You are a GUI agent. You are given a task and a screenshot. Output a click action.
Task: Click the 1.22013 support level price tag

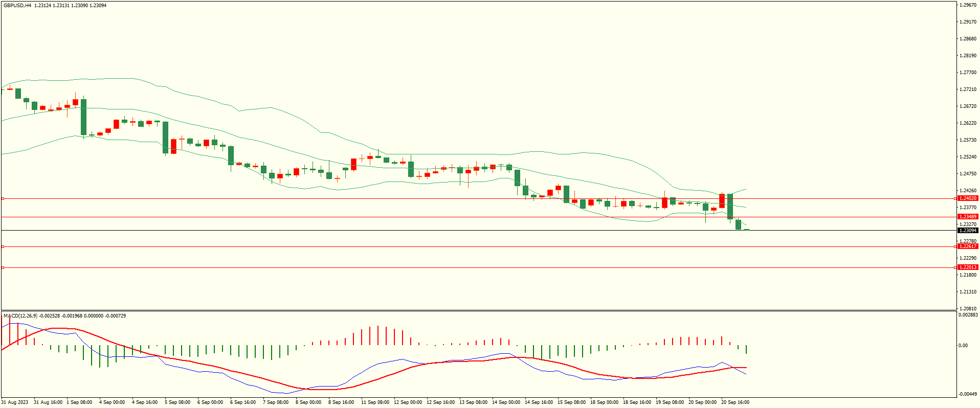pos(967,267)
